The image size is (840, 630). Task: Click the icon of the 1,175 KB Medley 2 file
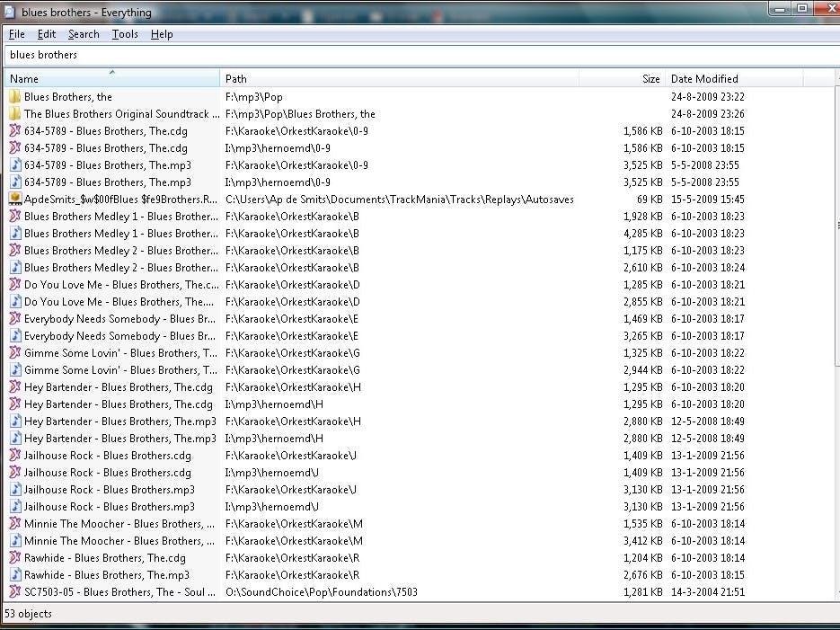pos(15,251)
